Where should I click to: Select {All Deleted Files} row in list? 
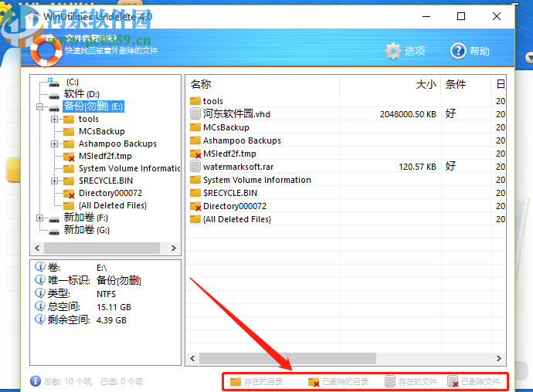click(346, 219)
